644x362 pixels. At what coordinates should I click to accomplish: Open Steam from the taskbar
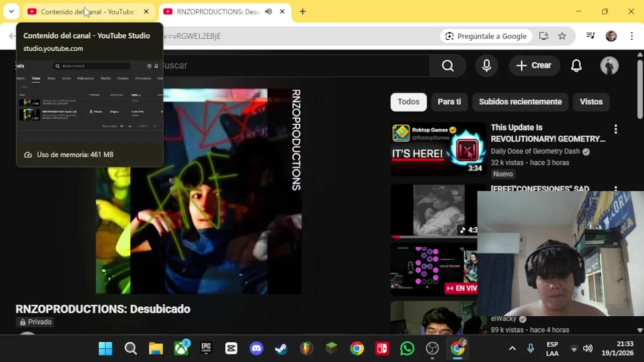point(282,348)
